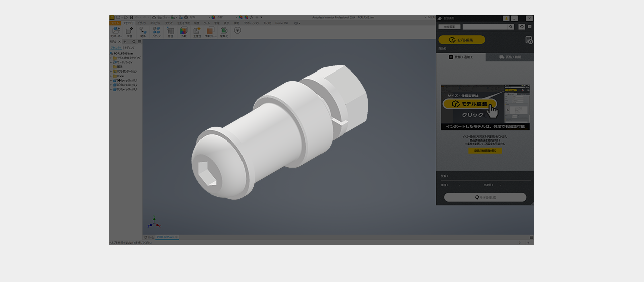Expand the pcrlp20s_01_1 component node
The image size is (644, 282).
click(111, 81)
